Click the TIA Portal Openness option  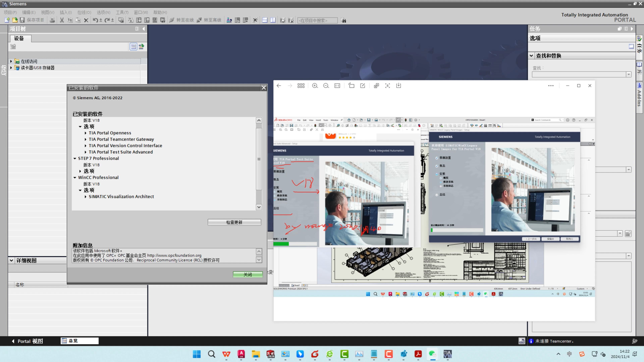click(x=110, y=133)
